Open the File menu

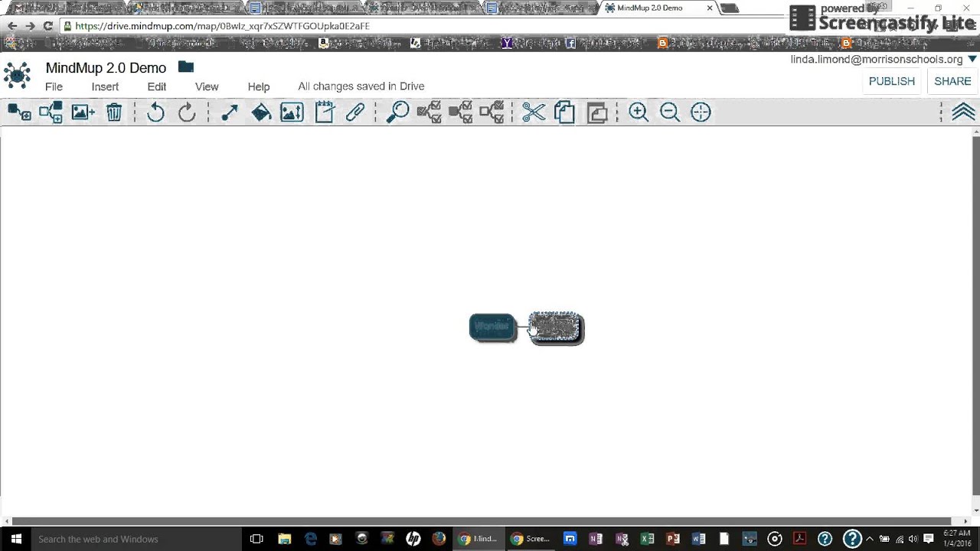pos(54,86)
